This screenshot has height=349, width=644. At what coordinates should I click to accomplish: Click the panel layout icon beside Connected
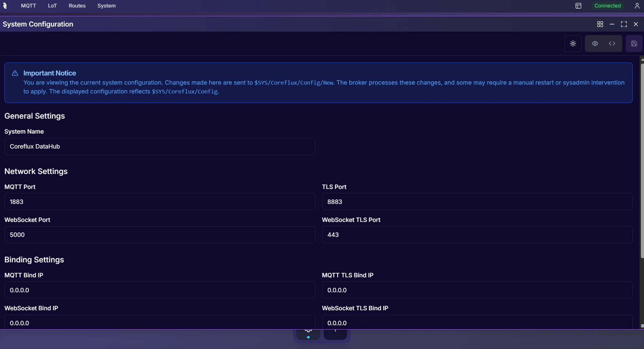[579, 6]
